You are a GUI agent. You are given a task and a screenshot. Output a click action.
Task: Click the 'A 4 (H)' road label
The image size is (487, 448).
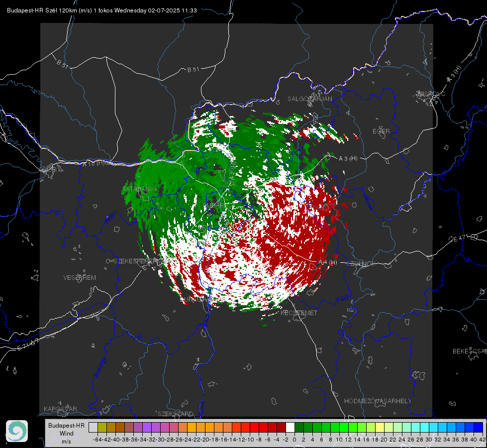pos(328,262)
